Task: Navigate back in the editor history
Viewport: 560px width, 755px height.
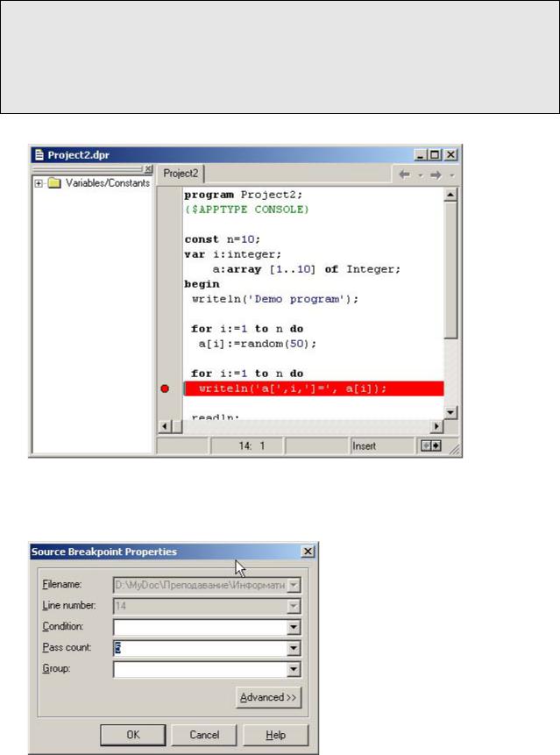Action: [405, 175]
